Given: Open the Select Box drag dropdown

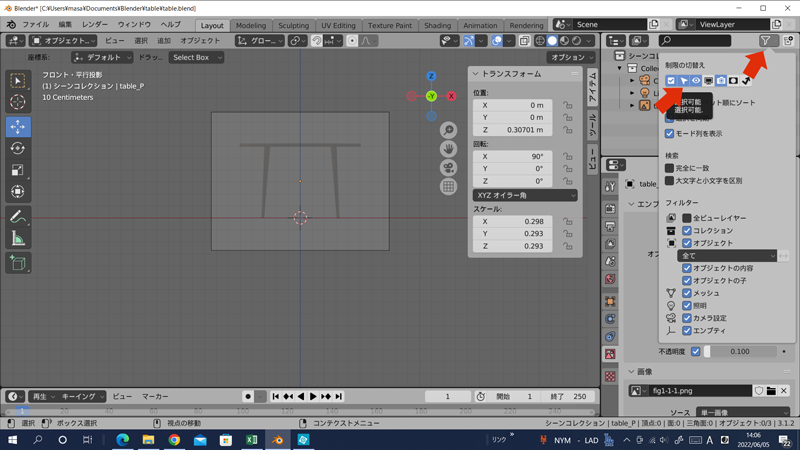Looking at the screenshot, I should click(196, 58).
